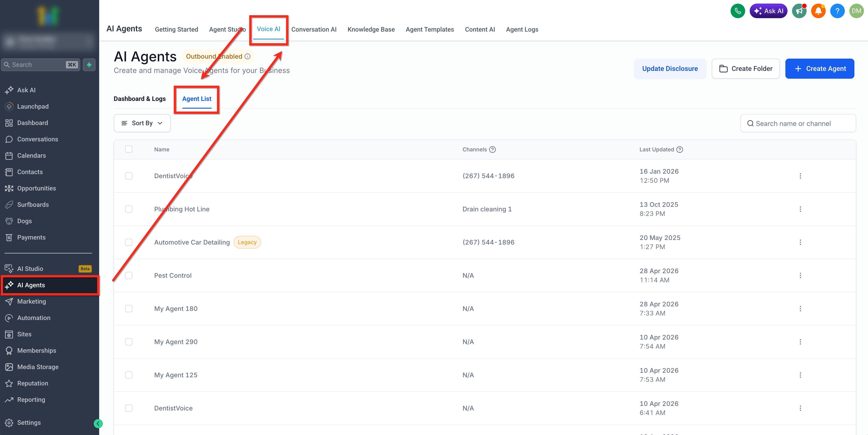
Task: Switch to the Knowledge Base tab
Action: [x=371, y=29]
